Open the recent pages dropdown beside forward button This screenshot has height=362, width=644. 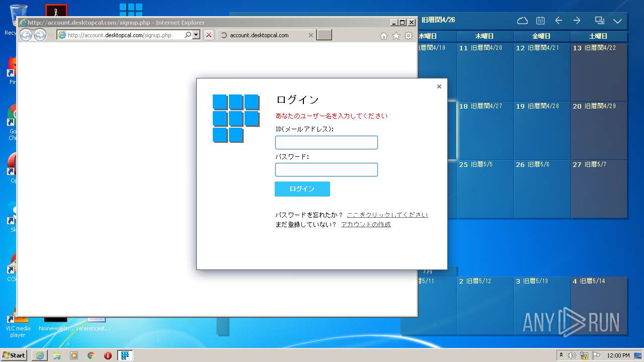click(51, 35)
